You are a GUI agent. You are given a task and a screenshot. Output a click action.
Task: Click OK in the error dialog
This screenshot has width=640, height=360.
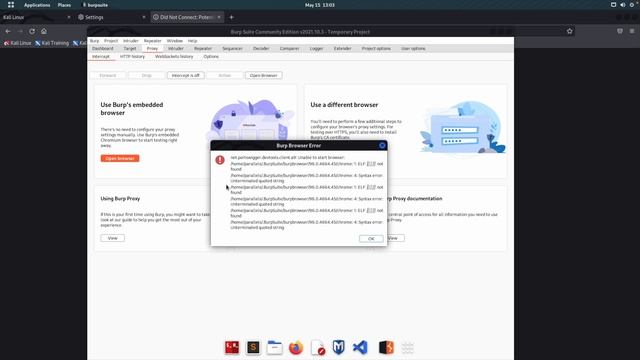pos(371,238)
